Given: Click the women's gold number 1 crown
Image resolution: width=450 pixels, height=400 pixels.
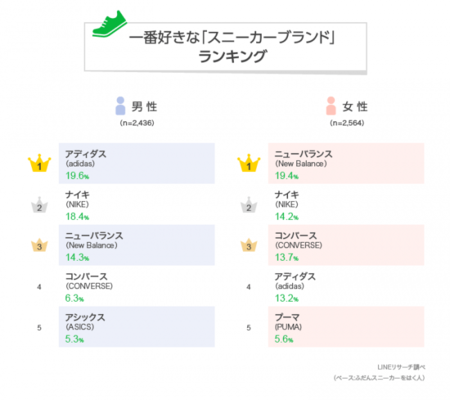Looking at the screenshot, I should [x=249, y=163].
